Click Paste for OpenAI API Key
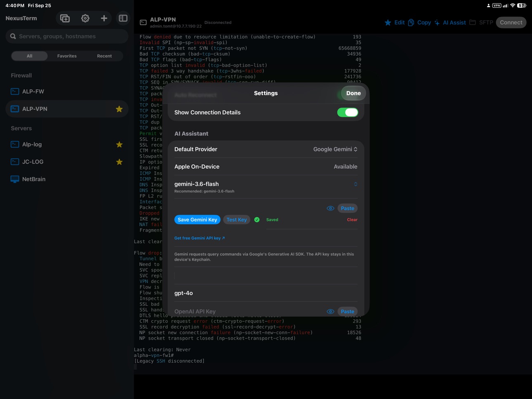The image size is (532, 399). coord(348,312)
